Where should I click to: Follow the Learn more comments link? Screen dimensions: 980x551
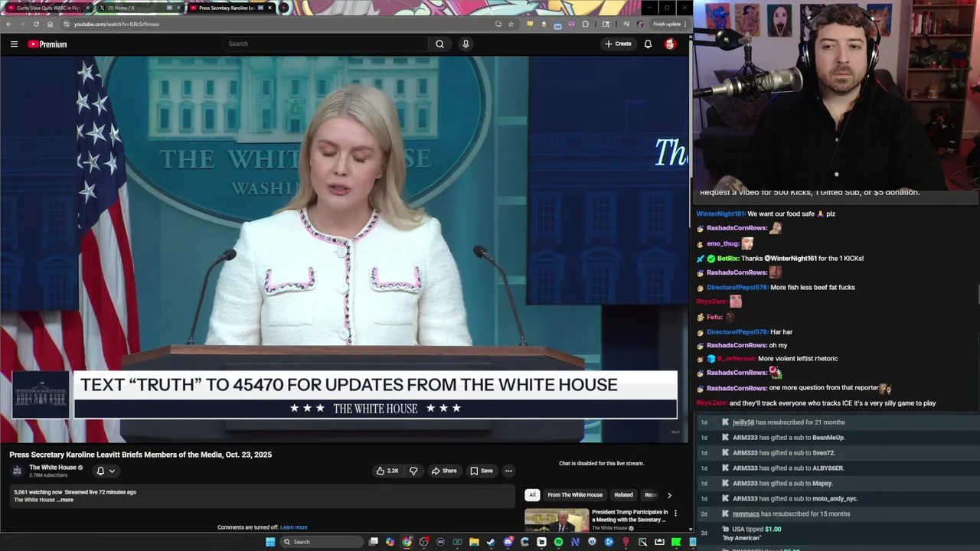pyautogui.click(x=294, y=527)
